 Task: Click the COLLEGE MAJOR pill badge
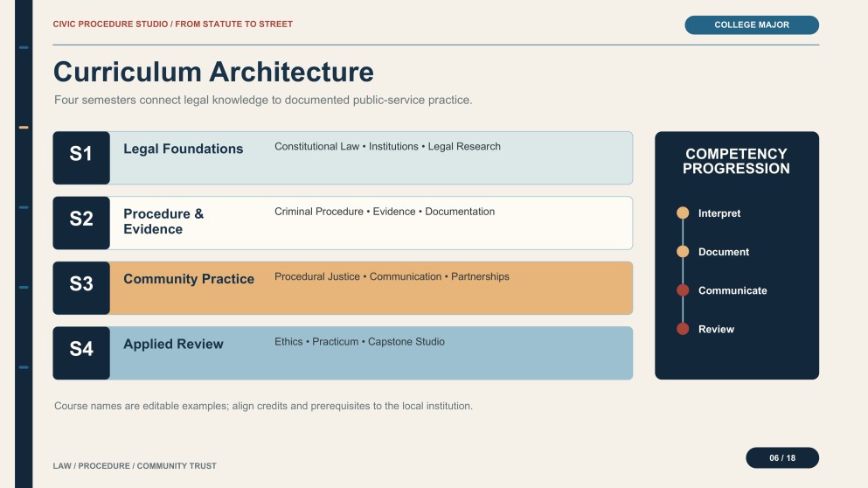[752, 25]
